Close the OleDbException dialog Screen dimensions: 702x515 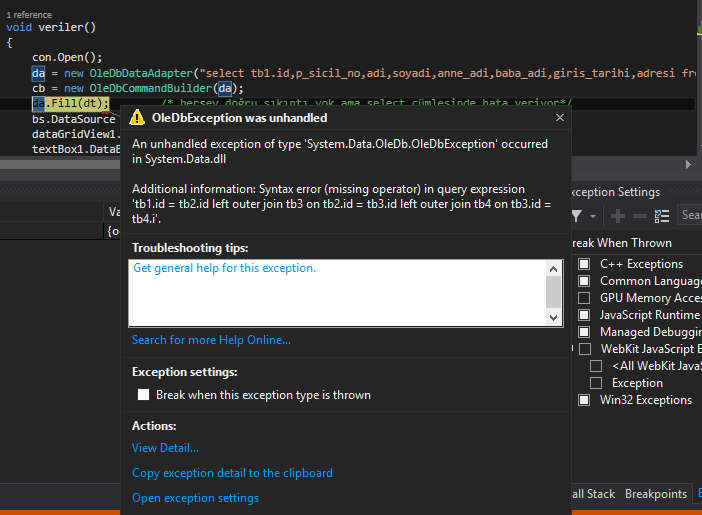[x=560, y=117]
